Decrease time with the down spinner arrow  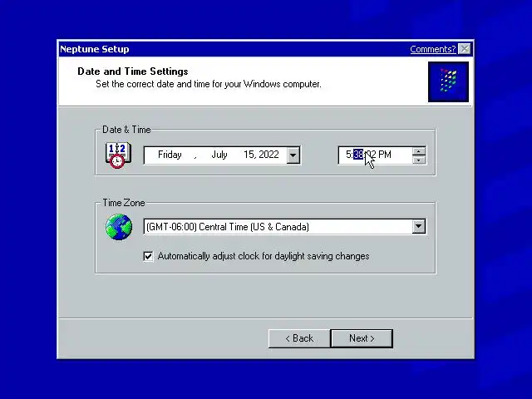[x=419, y=160]
